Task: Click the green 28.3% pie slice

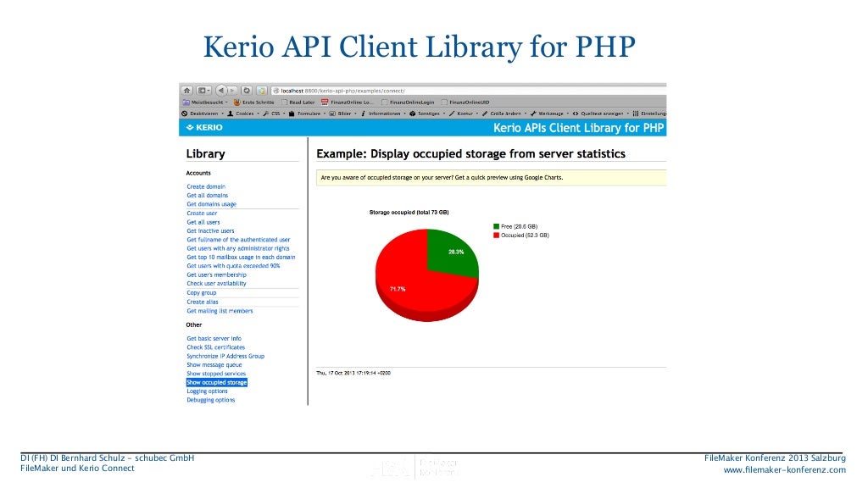Action: click(451, 252)
